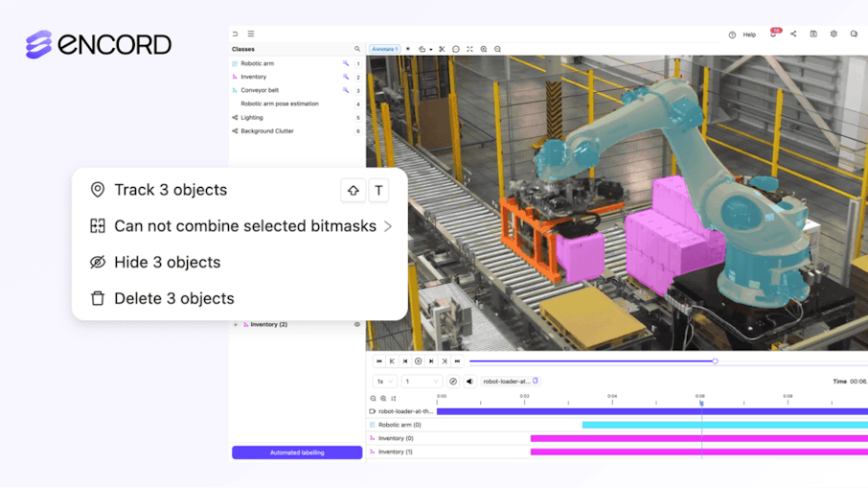The width and height of the screenshot is (868, 488).
Task: Expand the Inventory (2) tree item
Action: pos(236,325)
